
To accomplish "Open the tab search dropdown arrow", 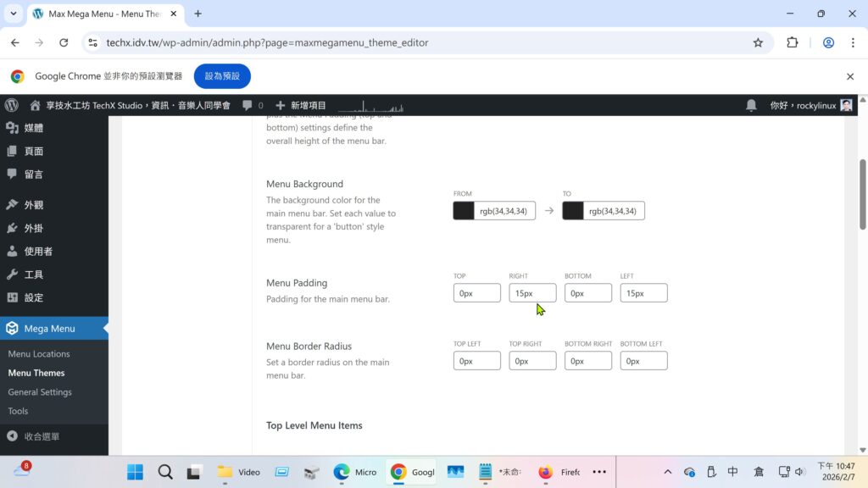I will click(x=14, y=14).
